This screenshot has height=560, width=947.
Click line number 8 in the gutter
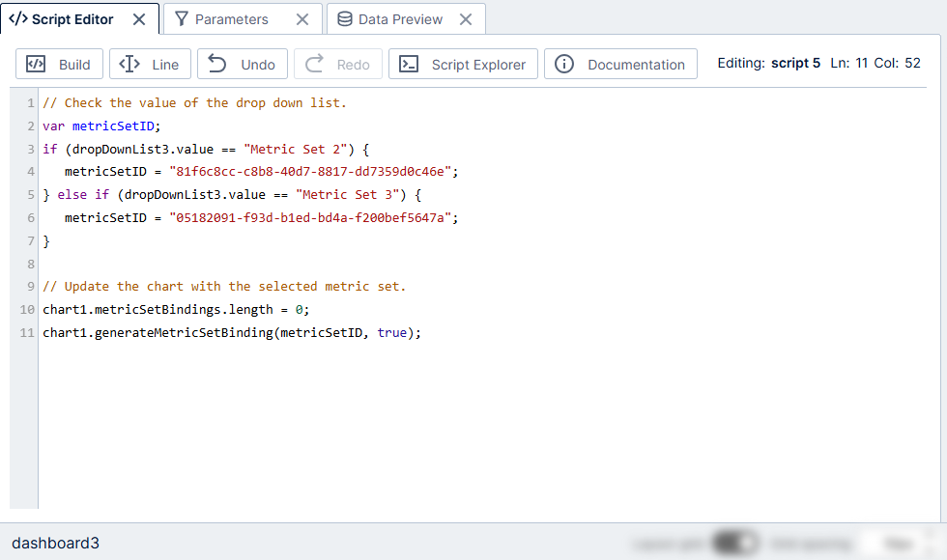[31, 264]
